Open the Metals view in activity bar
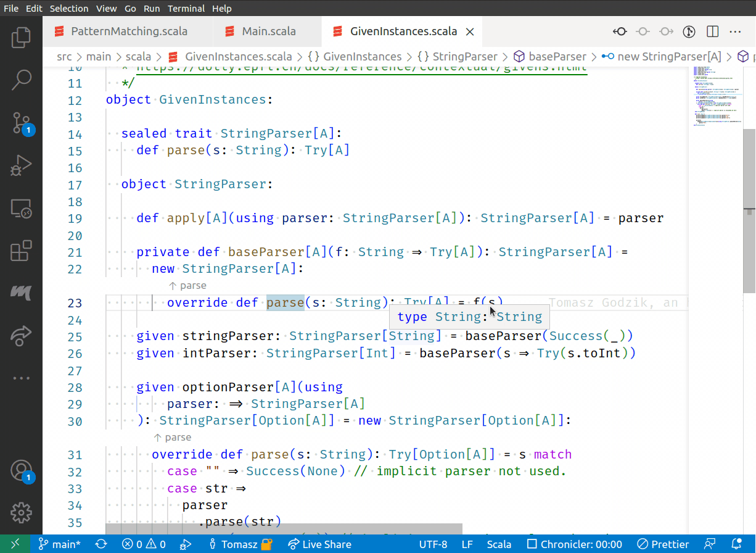The image size is (756, 553). point(21,293)
